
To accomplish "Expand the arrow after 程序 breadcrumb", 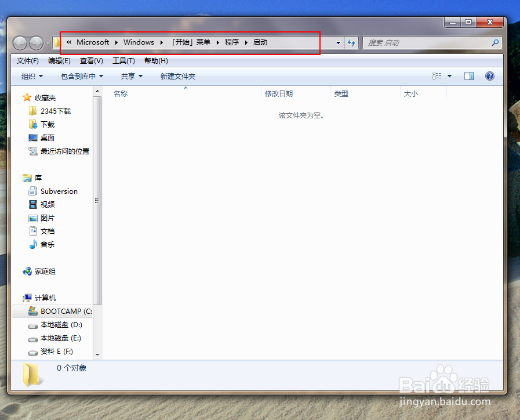I will (x=246, y=42).
